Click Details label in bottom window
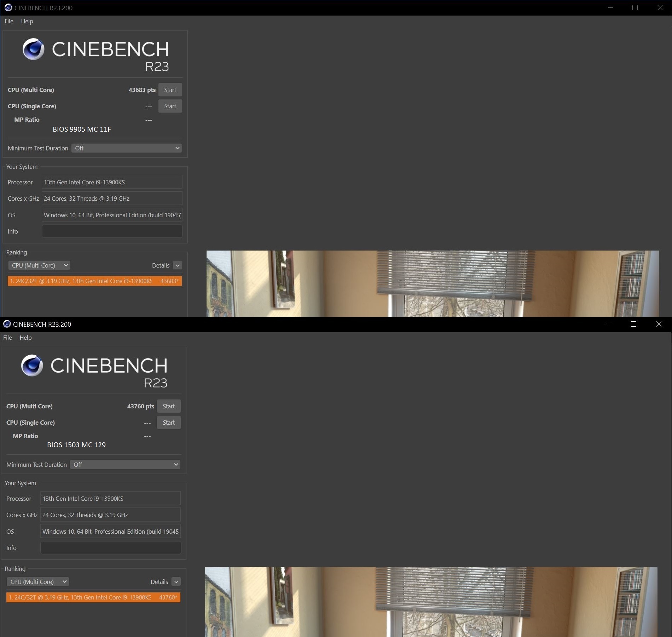 [x=160, y=582]
